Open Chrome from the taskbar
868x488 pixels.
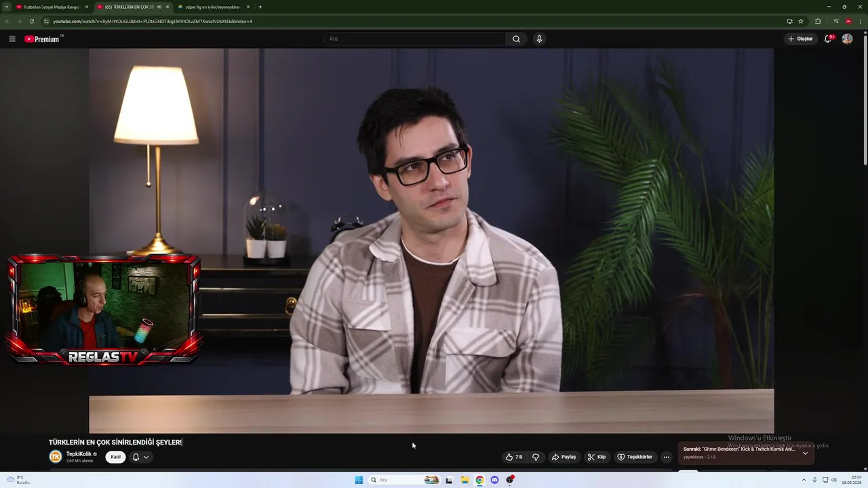pyautogui.click(x=479, y=480)
